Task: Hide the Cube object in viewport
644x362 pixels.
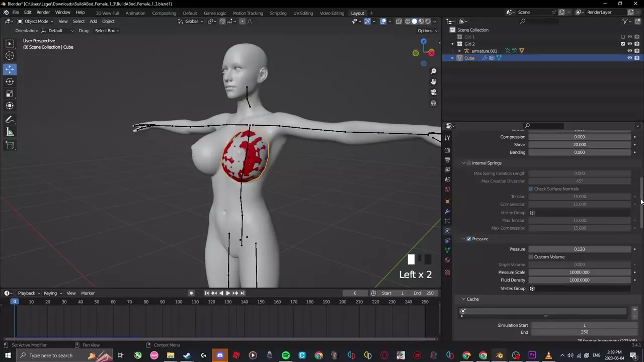Action: coord(629,58)
